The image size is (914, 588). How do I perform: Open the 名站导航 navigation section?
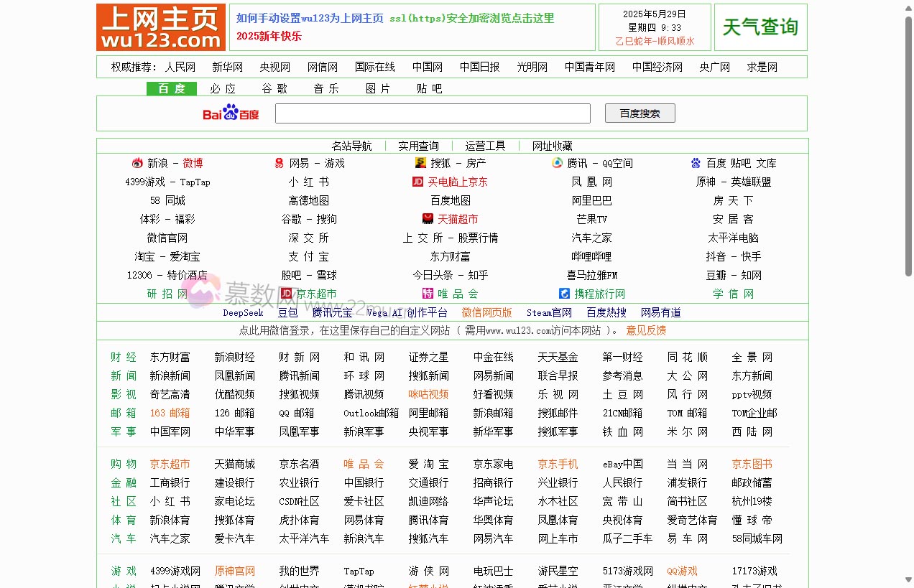[x=351, y=145]
